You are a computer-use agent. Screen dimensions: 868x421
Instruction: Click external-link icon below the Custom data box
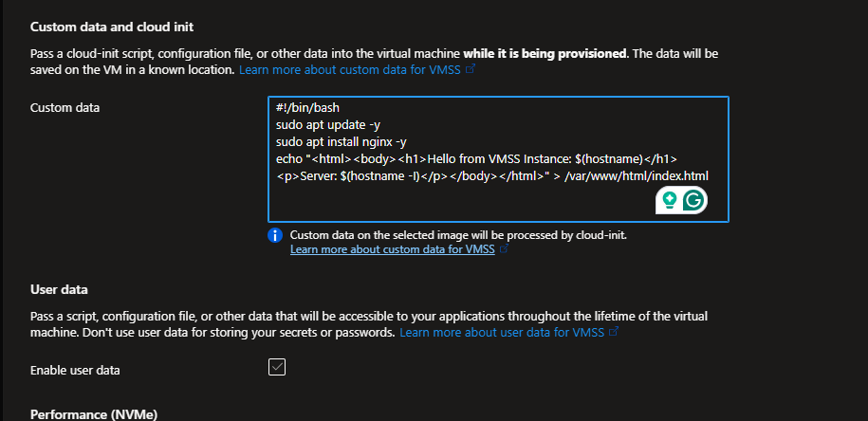[x=504, y=249]
